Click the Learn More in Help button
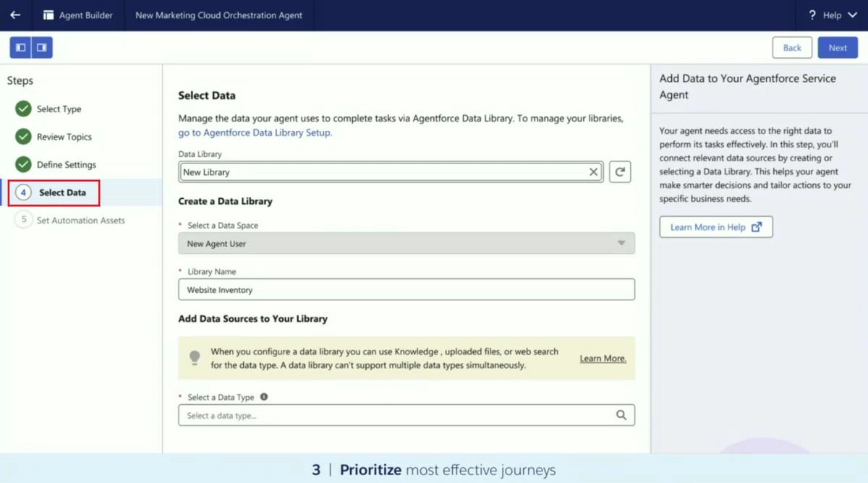The height and width of the screenshot is (483, 868). 716,227
